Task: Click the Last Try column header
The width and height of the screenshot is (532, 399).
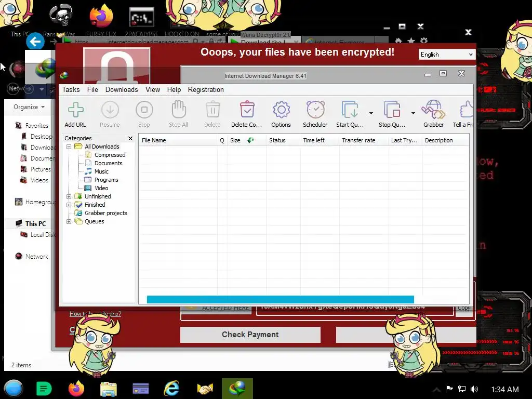Action: click(x=405, y=140)
